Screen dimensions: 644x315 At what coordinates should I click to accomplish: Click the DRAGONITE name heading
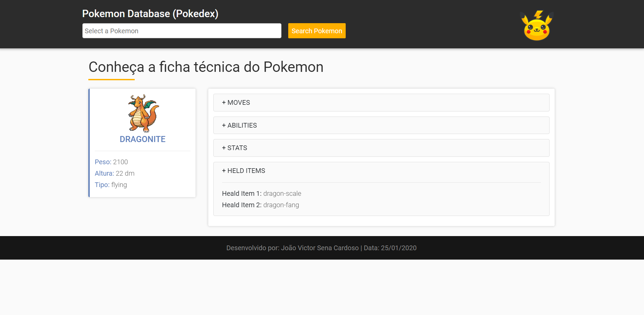143,139
